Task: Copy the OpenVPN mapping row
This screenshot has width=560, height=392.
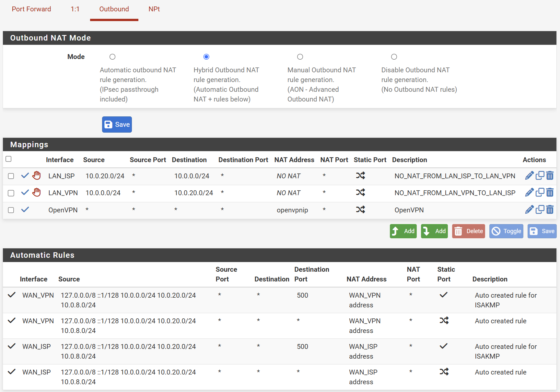Action: (540, 210)
